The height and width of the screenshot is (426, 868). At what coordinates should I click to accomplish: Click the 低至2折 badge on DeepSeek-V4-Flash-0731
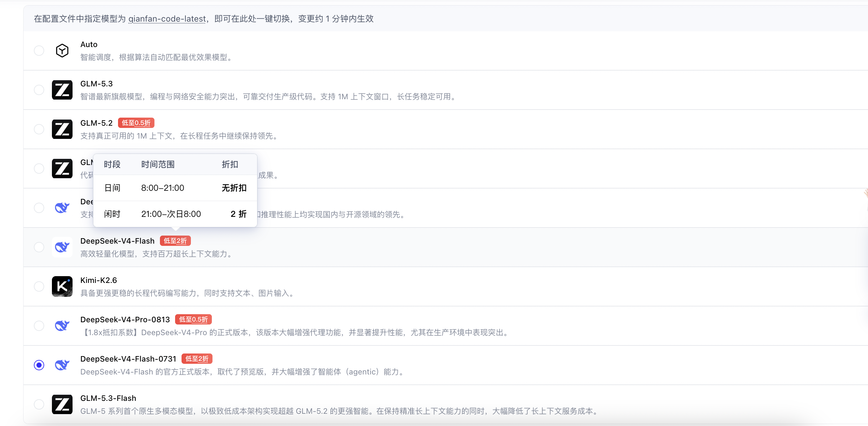(x=197, y=359)
